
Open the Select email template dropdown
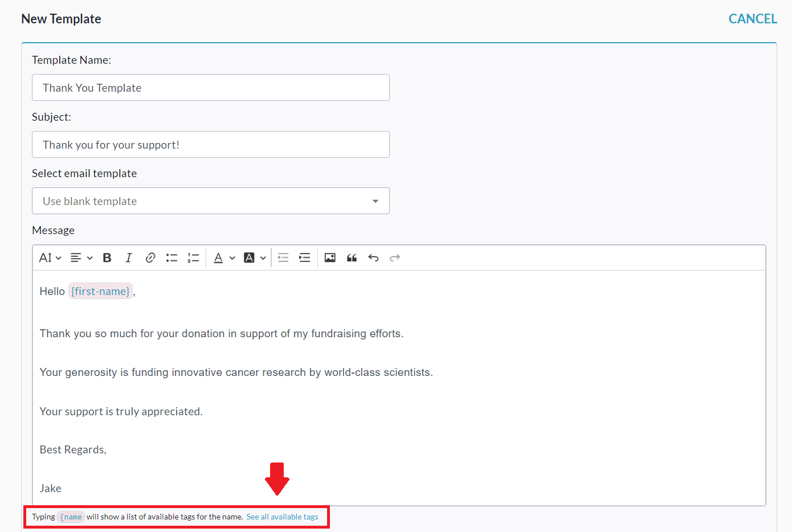(x=210, y=201)
